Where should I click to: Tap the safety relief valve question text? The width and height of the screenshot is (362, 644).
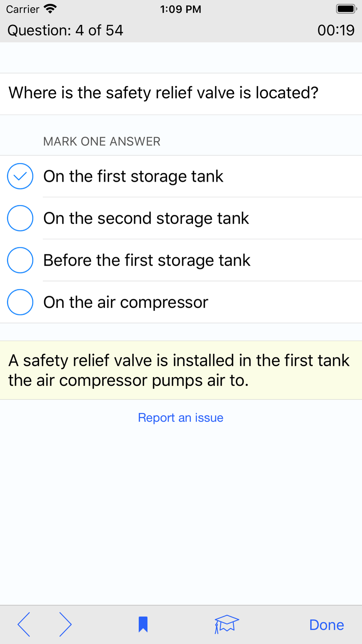coord(163,93)
